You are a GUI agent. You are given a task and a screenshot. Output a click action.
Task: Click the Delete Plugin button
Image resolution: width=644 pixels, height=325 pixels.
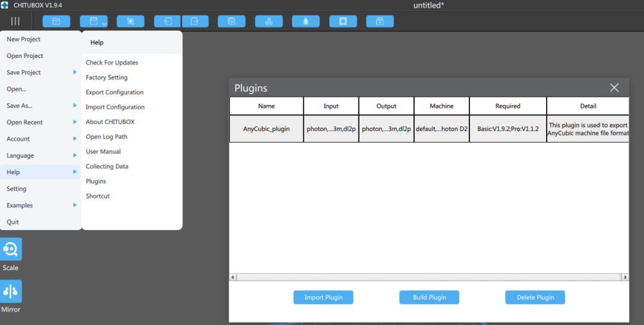point(535,297)
